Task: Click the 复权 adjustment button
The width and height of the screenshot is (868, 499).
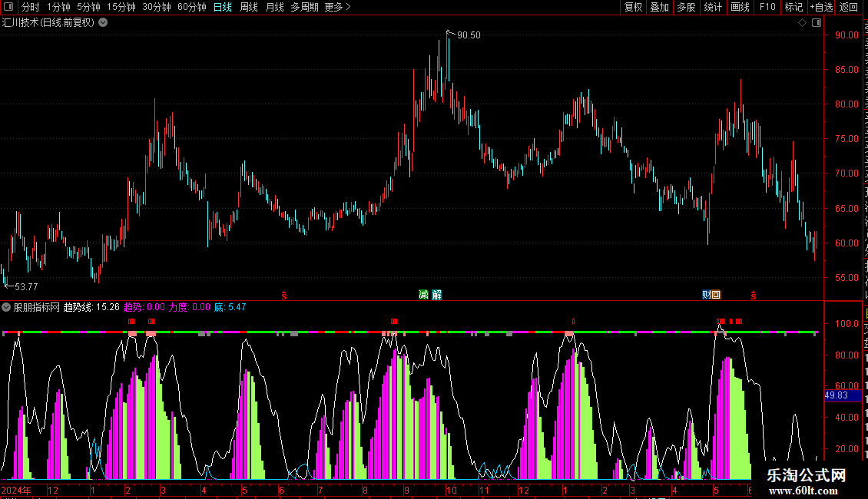Action: 633,7
